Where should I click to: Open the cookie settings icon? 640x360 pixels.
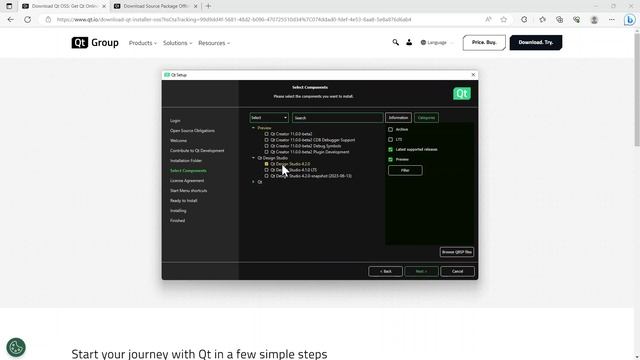tap(16, 347)
